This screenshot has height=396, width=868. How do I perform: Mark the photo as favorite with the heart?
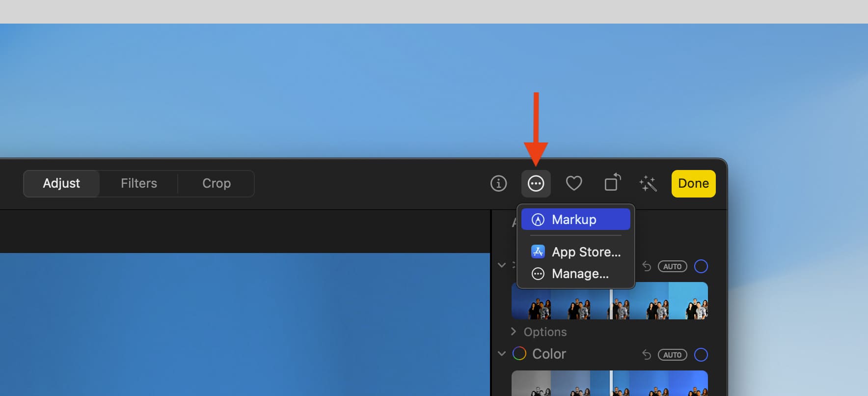(x=573, y=184)
